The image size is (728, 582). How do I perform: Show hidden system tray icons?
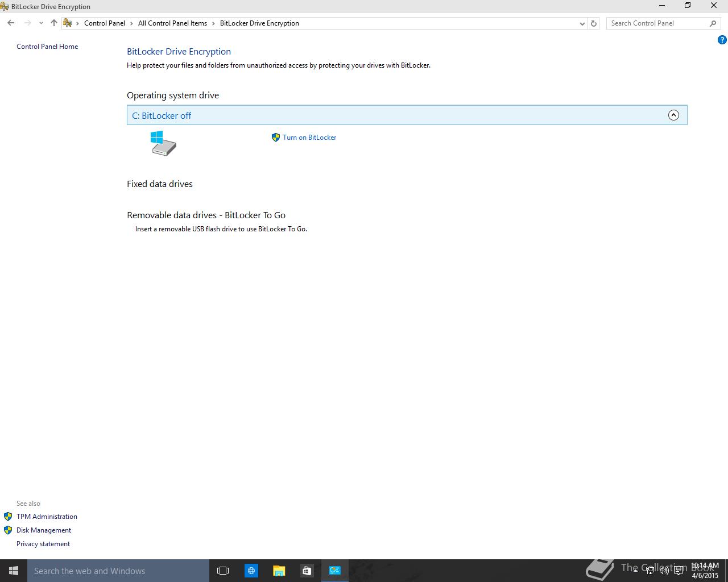click(x=636, y=571)
